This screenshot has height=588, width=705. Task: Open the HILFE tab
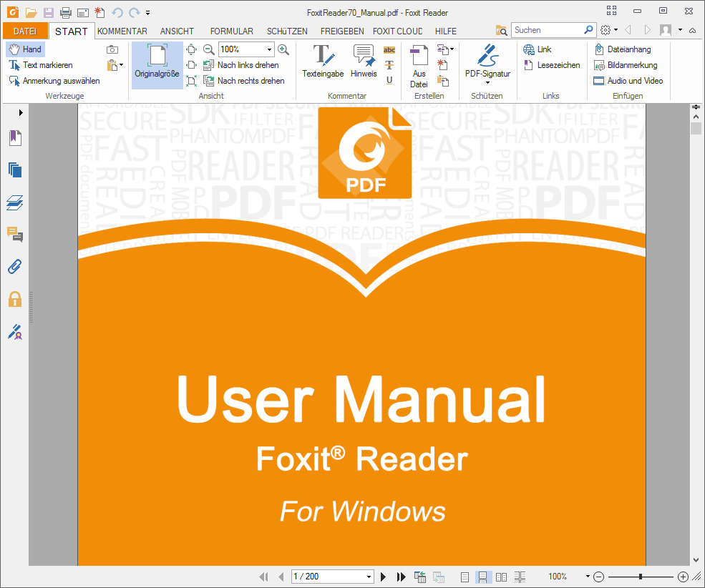446,31
